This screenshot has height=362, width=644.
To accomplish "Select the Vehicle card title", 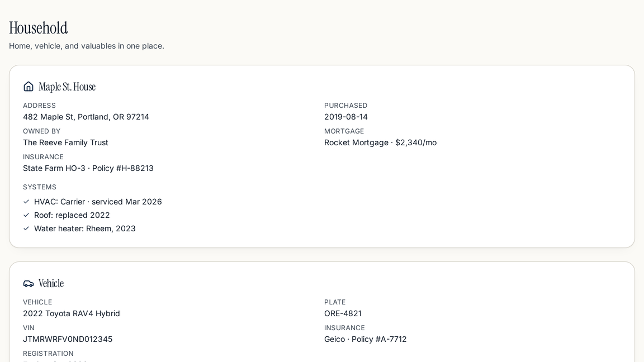I will tap(51, 283).
